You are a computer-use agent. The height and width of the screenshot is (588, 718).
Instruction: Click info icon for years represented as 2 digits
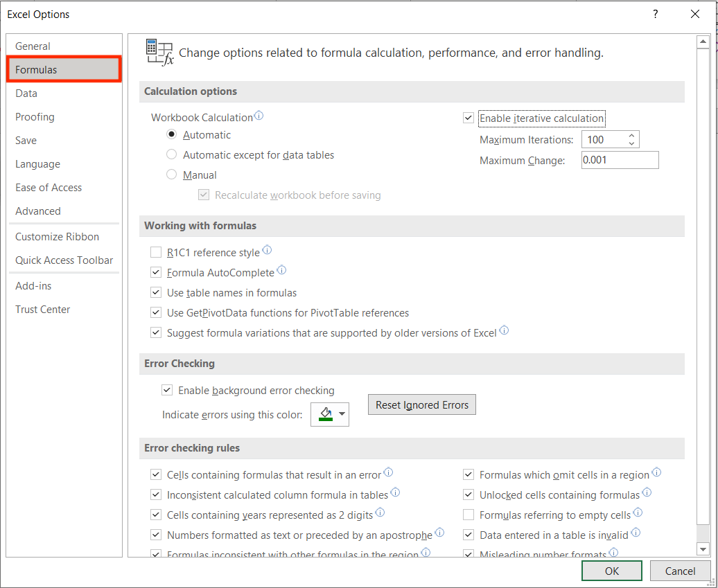(x=380, y=513)
